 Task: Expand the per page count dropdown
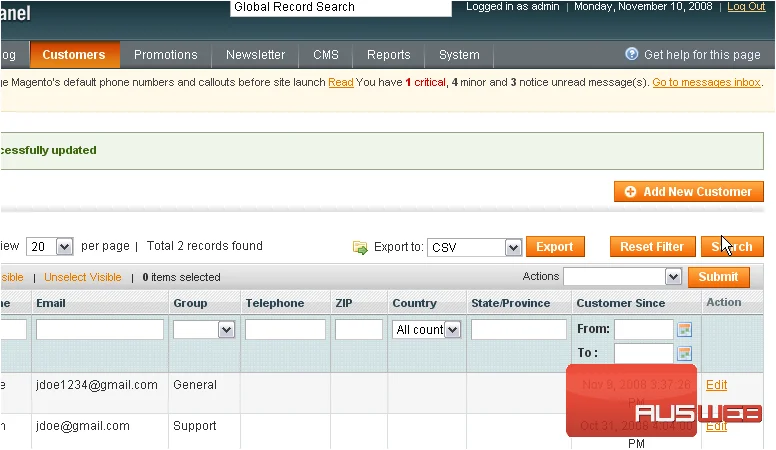tap(49, 247)
